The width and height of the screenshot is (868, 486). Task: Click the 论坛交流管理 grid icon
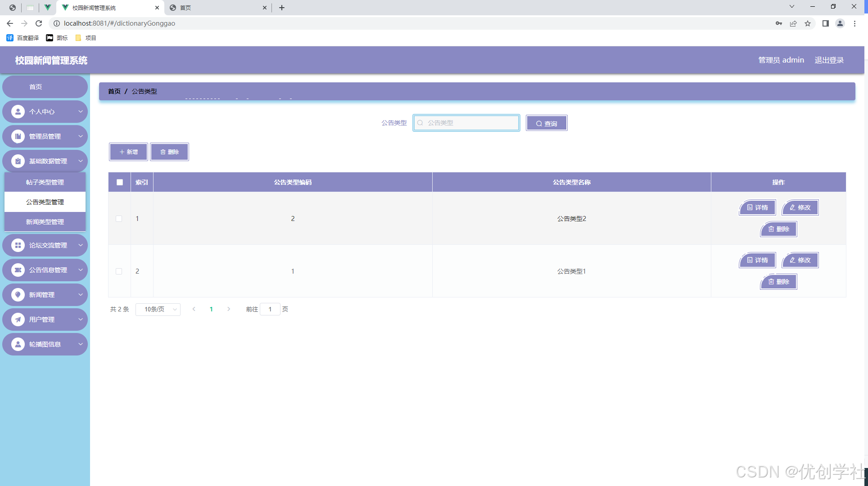click(x=18, y=245)
